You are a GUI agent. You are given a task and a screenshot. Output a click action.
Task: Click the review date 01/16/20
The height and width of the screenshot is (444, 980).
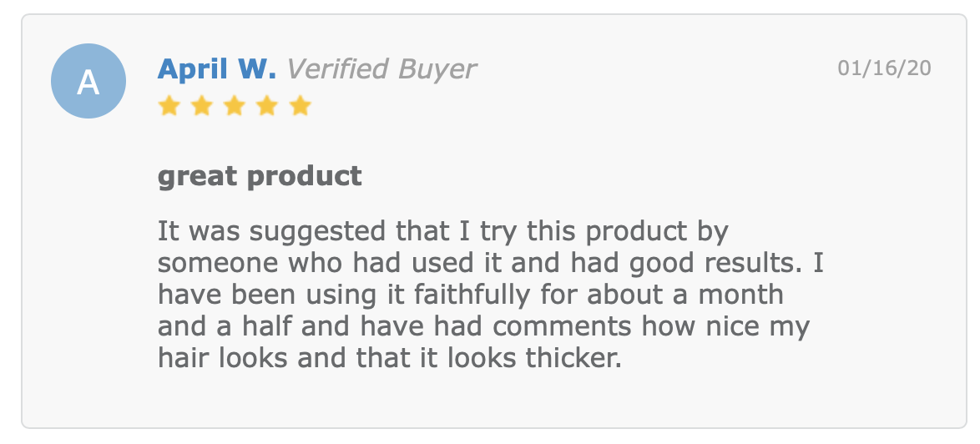[x=884, y=68]
